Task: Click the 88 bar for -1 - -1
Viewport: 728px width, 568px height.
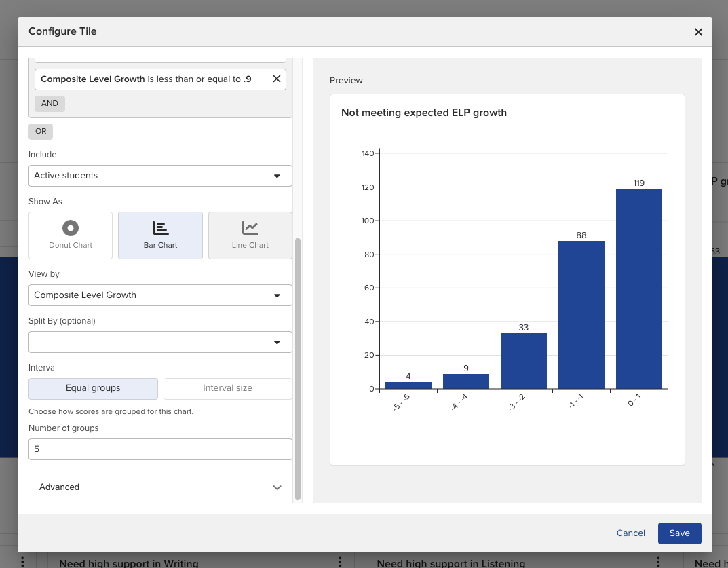Action: tap(581, 315)
